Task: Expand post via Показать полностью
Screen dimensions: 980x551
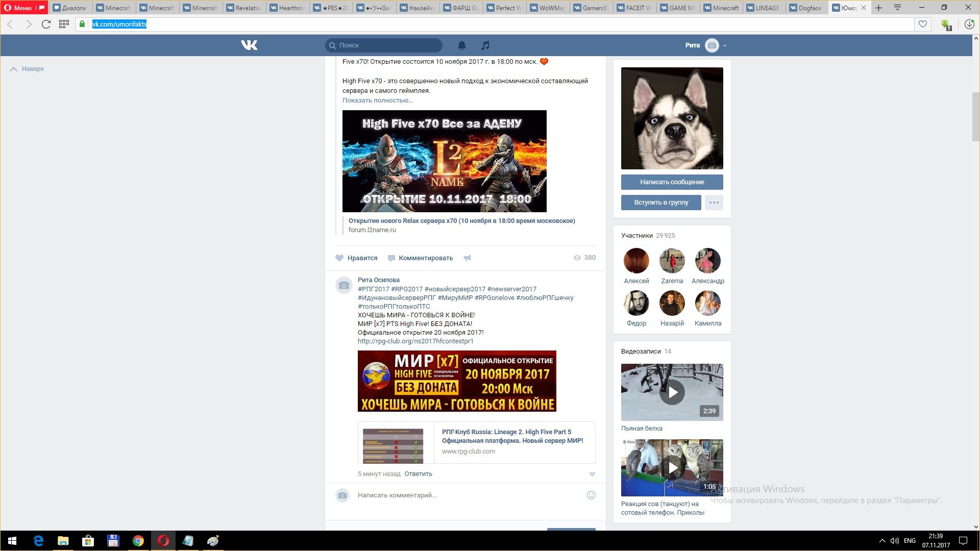Action: pos(378,101)
